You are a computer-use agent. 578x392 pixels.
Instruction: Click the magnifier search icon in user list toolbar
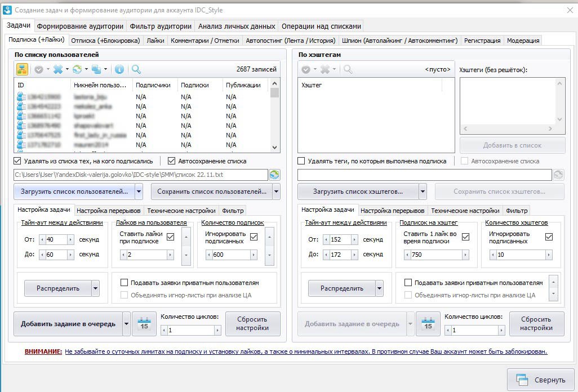pos(136,69)
